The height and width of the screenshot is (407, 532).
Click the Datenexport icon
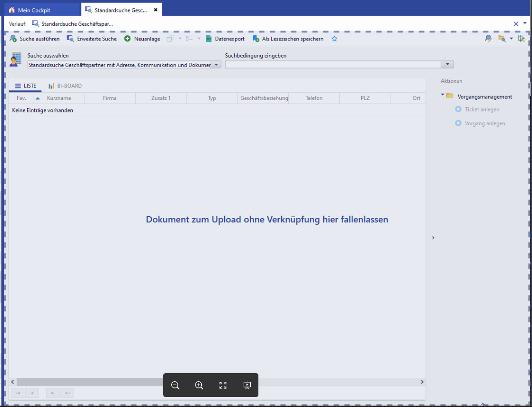click(x=209, y=39)
